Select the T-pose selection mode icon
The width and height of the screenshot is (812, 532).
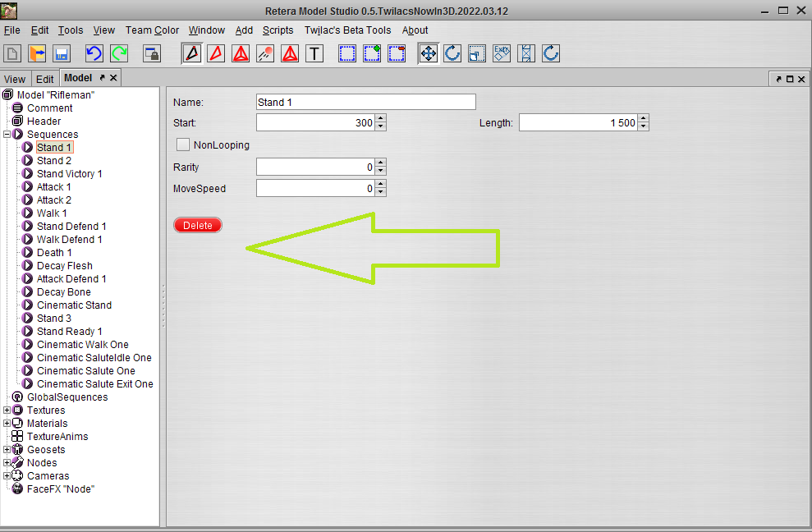[x=314, y=53]
